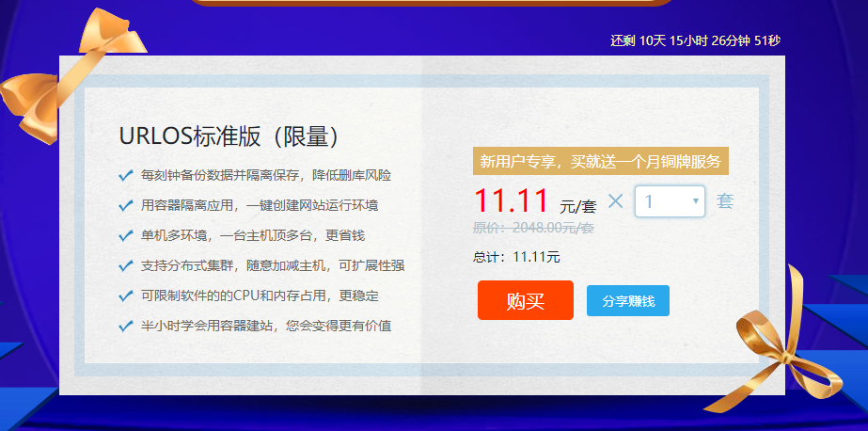Click the 套 unit label after dropdown
868x431 pixels.
pos(725,201)
